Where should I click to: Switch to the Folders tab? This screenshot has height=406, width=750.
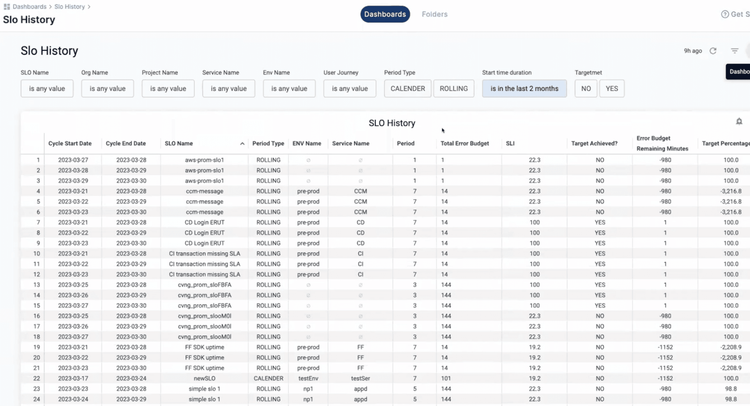[435, 15]
